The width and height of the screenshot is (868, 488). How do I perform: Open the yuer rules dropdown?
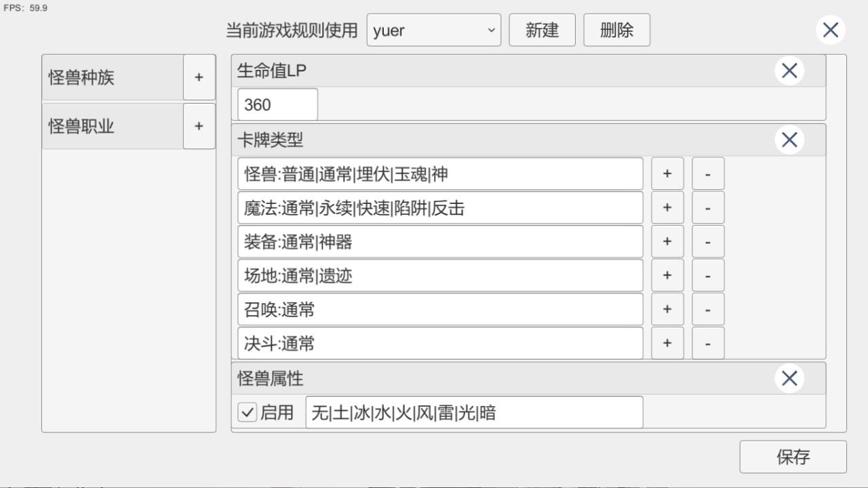click(433, 30)
